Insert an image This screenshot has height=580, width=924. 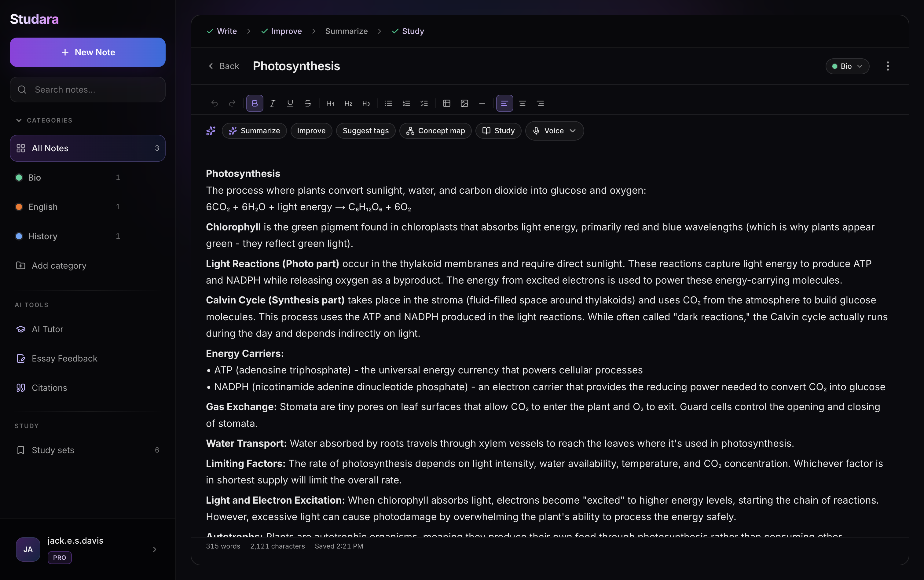click(x=464, y=103)
